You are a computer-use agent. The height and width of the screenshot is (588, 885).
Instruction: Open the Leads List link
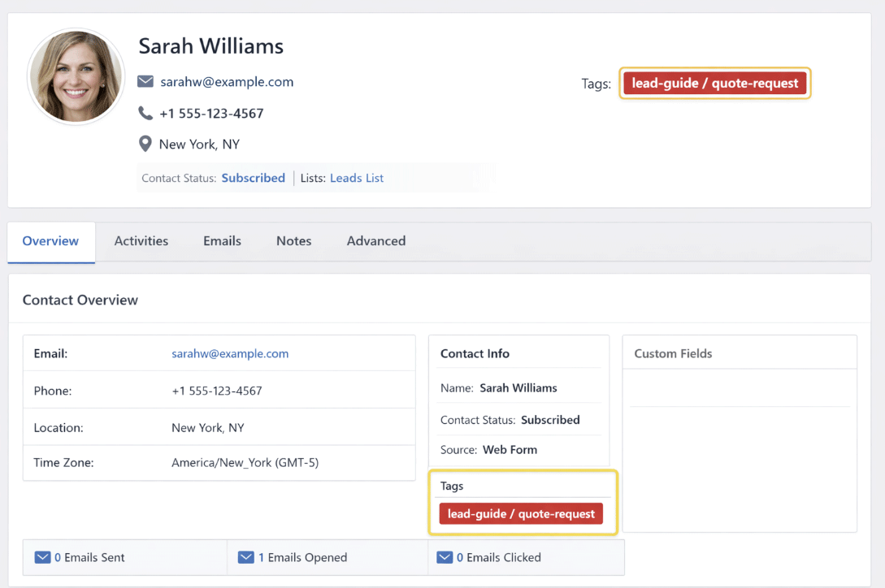coord(357,178)
